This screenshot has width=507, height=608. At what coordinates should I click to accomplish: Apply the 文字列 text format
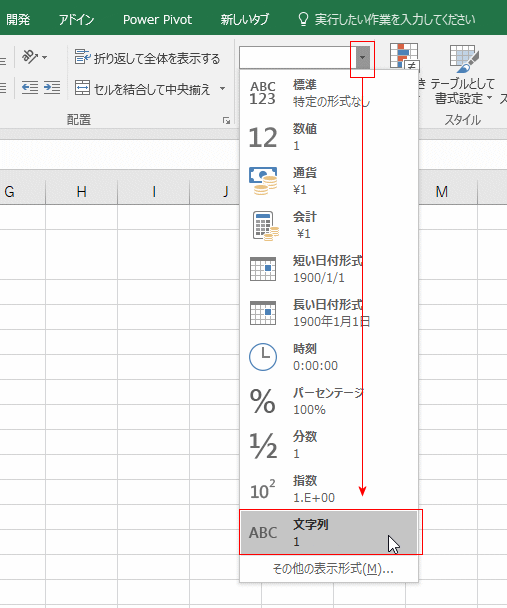pyautogui.click(x=329, y=533)
